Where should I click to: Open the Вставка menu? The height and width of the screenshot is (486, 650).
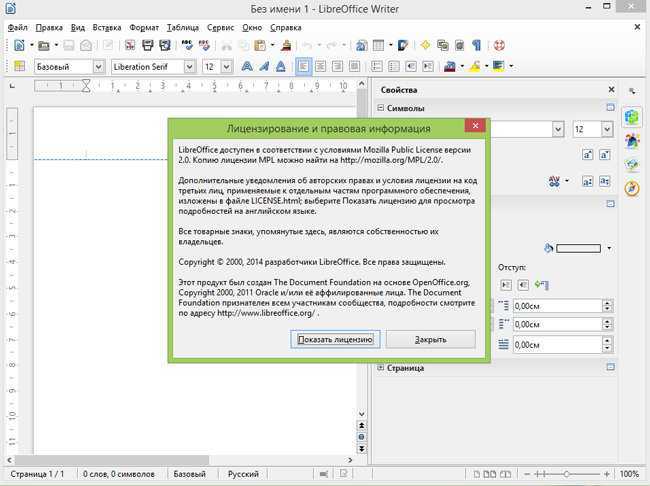click(x=107, y=28)
